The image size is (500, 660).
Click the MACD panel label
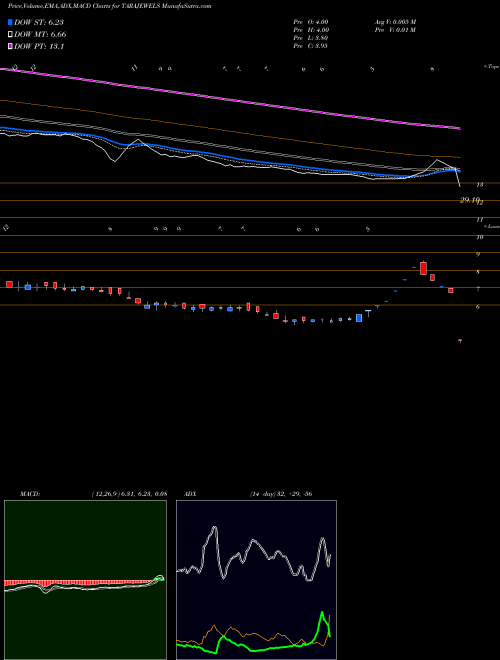click(x=30, y=494)
